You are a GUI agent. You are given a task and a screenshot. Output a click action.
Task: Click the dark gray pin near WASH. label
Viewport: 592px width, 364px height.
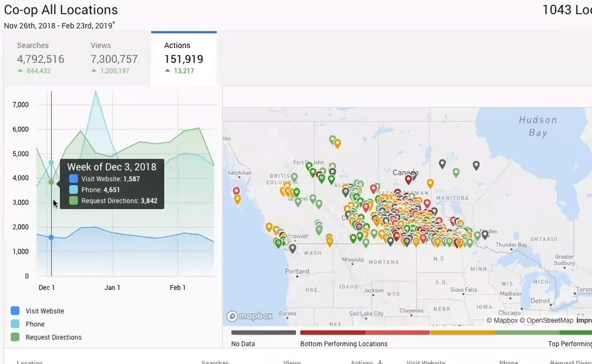(293, 248)
